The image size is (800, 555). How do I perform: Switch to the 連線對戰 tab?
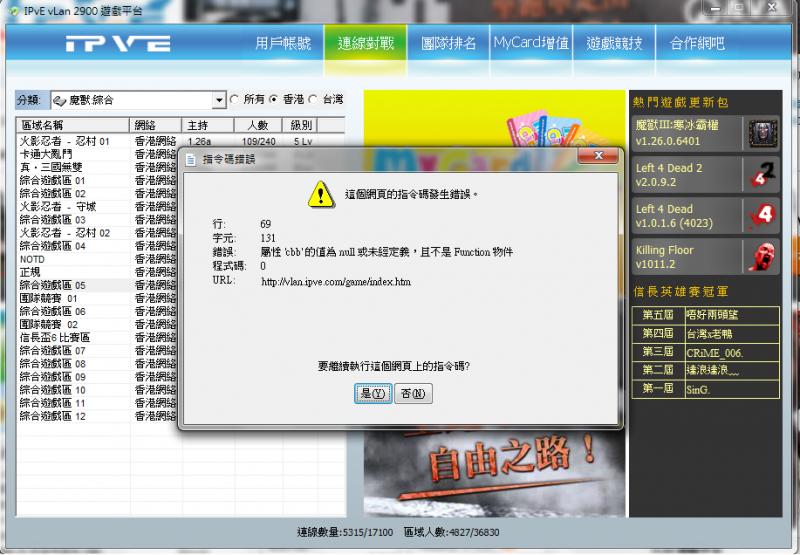click(366, 43)
